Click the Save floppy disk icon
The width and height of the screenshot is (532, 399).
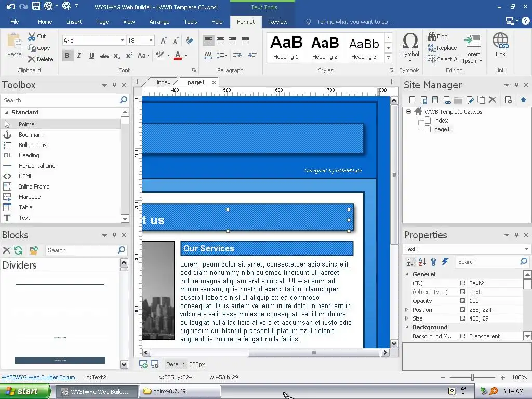point(36,6)
